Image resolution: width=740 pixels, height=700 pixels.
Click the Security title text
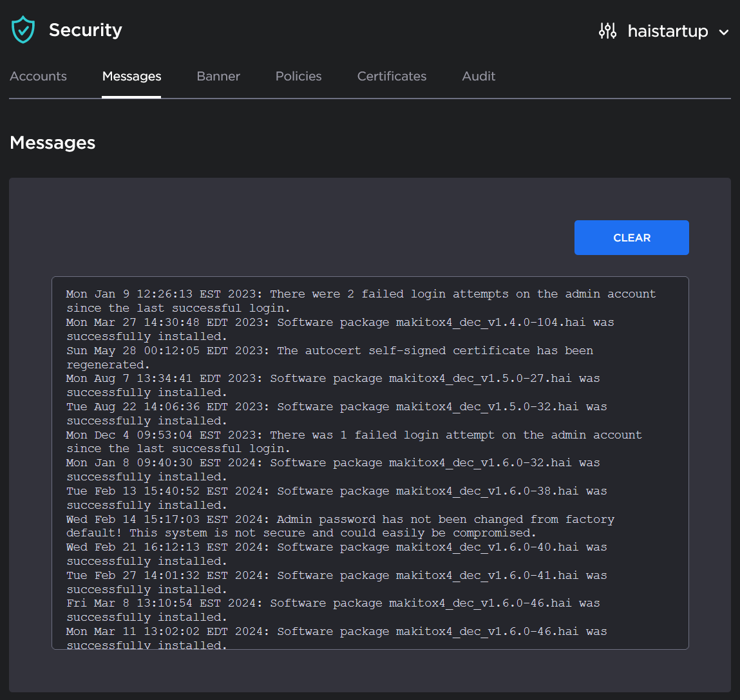pyautogui.click(x=85, y=30)
